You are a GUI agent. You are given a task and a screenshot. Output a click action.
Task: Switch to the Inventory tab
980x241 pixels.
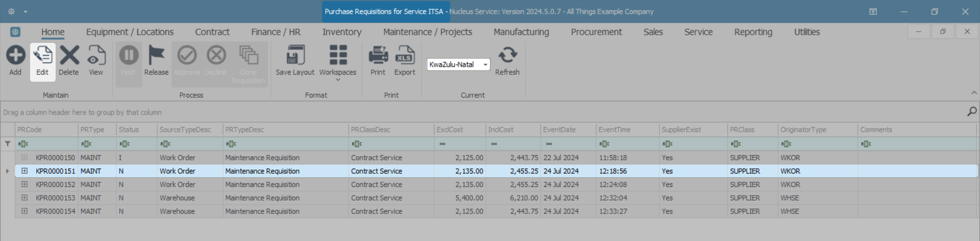click(x=341, y=32)
